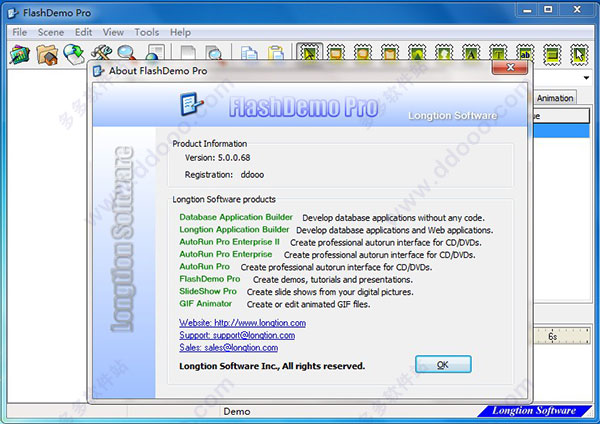Image resolution: width=600 pixels, height=424 pixels.
Task: Open the File menu
Action: tap(20, 32)
